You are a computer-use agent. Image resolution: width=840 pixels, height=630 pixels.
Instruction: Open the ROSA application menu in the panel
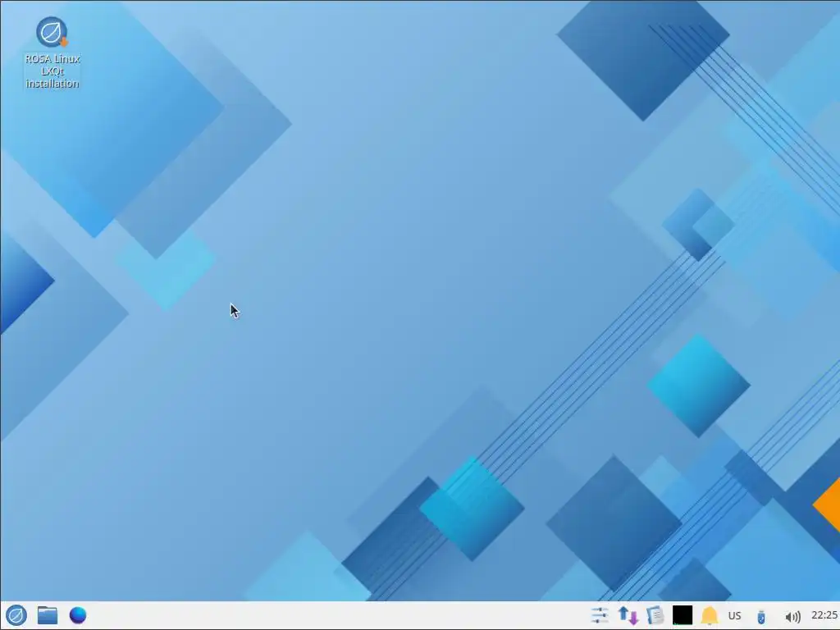[x=16, y=615]
